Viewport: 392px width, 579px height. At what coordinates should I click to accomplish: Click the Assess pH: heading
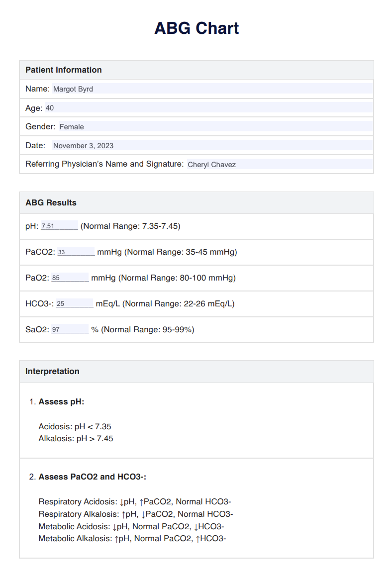coord(61,402)
